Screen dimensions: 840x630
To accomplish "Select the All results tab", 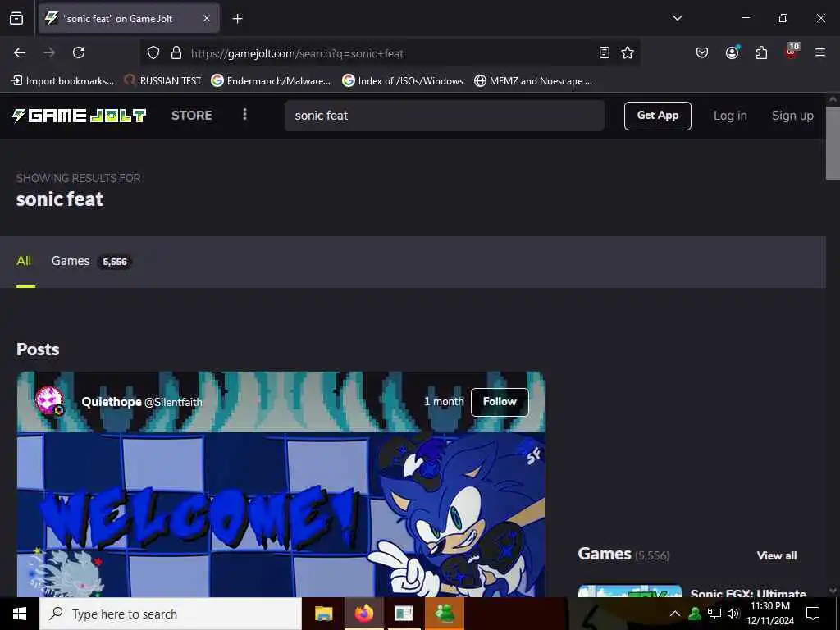I will pos(24,261).
